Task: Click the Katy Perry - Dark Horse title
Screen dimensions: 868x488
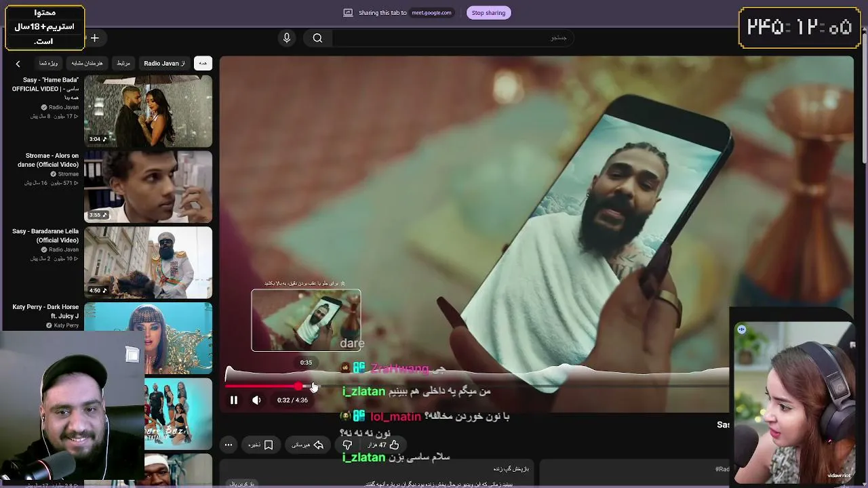Action: pos(45,312)
